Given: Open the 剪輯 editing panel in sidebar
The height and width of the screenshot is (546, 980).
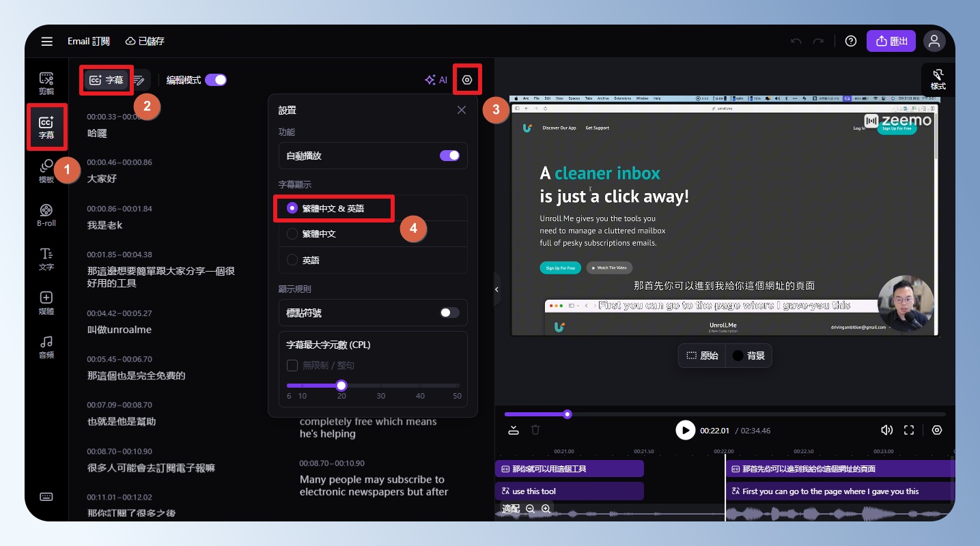Looking at the screenshot, I should pos(46,83).
